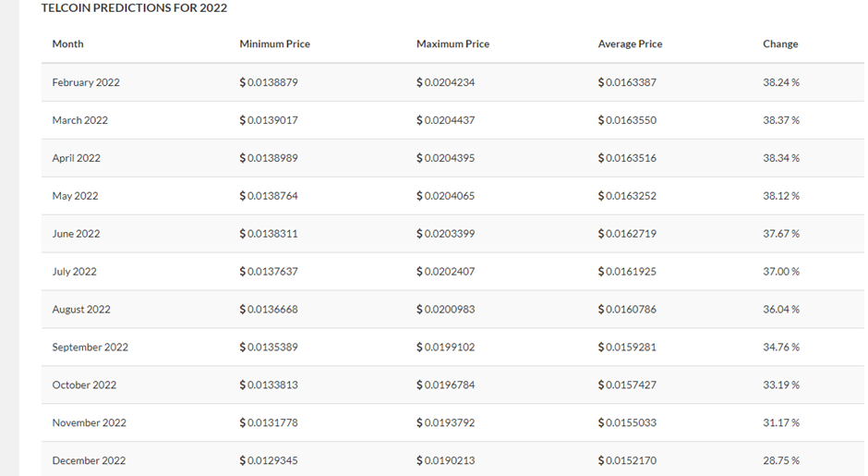
Task: Click August 2022 maximum price $0.0200983
Action: click(446, 310)
